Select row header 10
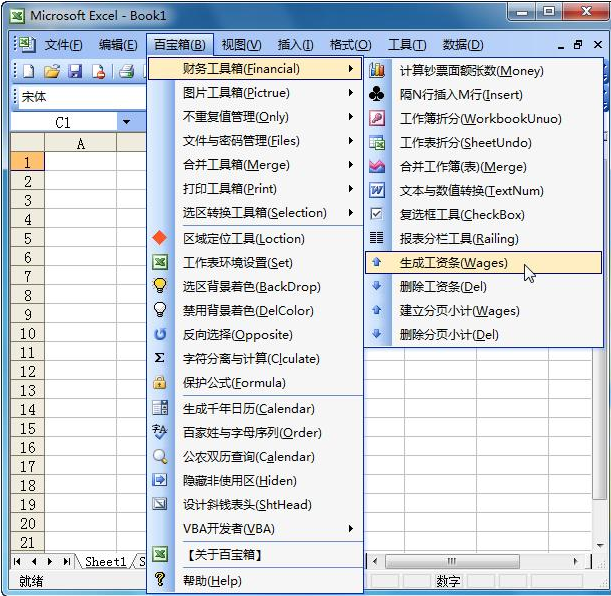611x596 pixels. pyautogui.click(x=27, y=333)
